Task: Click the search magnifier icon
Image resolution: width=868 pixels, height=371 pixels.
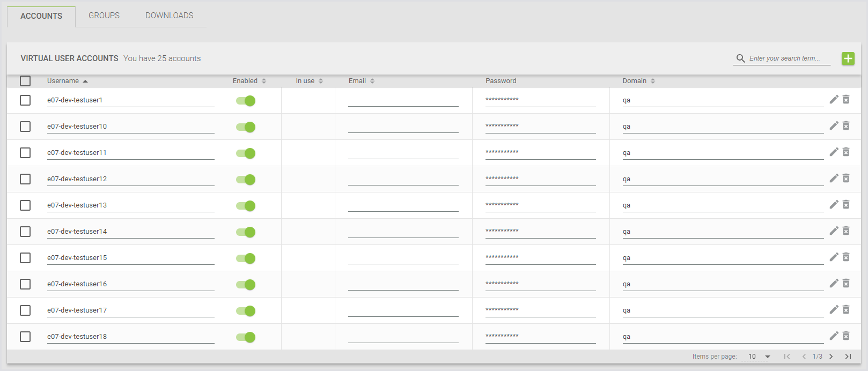Action: pyautogui.click(x=740, y=58)
